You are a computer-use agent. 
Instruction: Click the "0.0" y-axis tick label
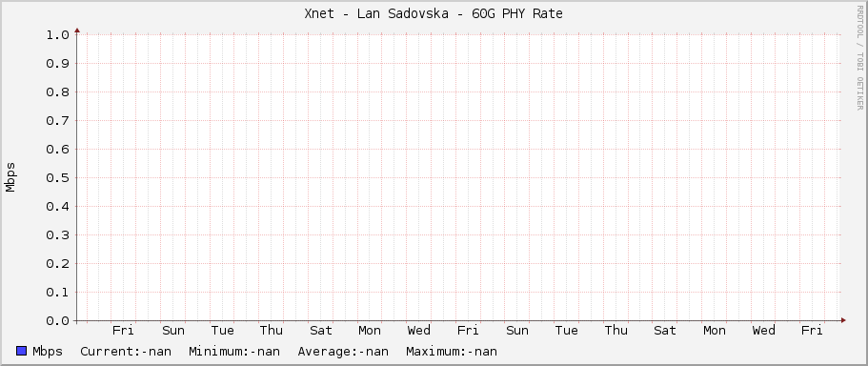pyautogui.click(x=57, y=321)
